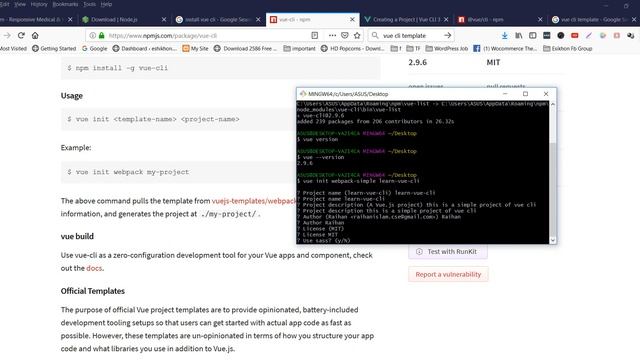Click the red extension icon in toolbar
640x360 pixels.
tap(575, 36)
